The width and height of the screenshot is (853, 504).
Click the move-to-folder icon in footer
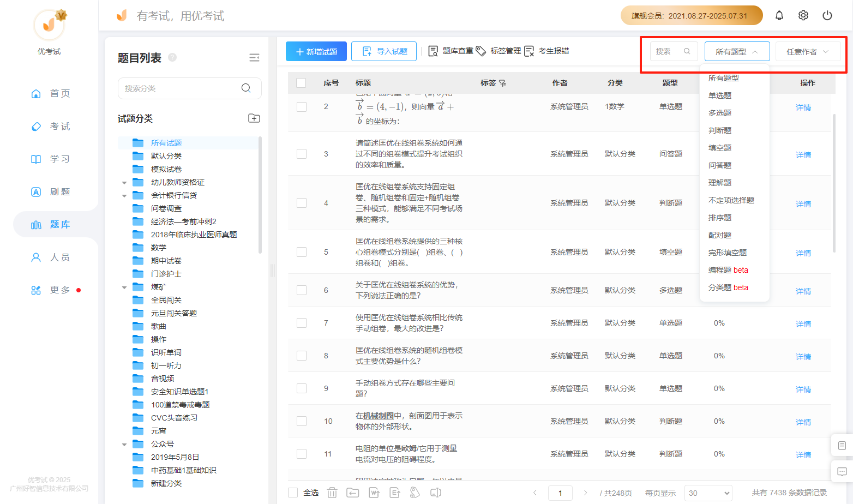353,493
